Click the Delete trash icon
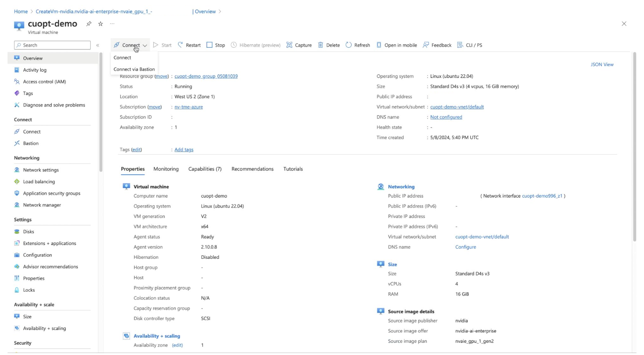This screenshot has width=644, height=355. pyautogui.click(x=321, y=45)
